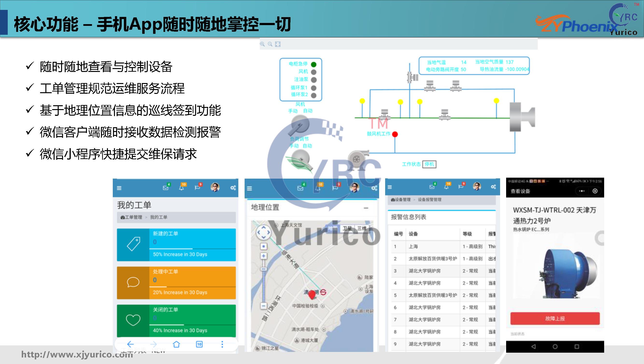
Task: Click the red location marker on map
Action: coord(312,295)
